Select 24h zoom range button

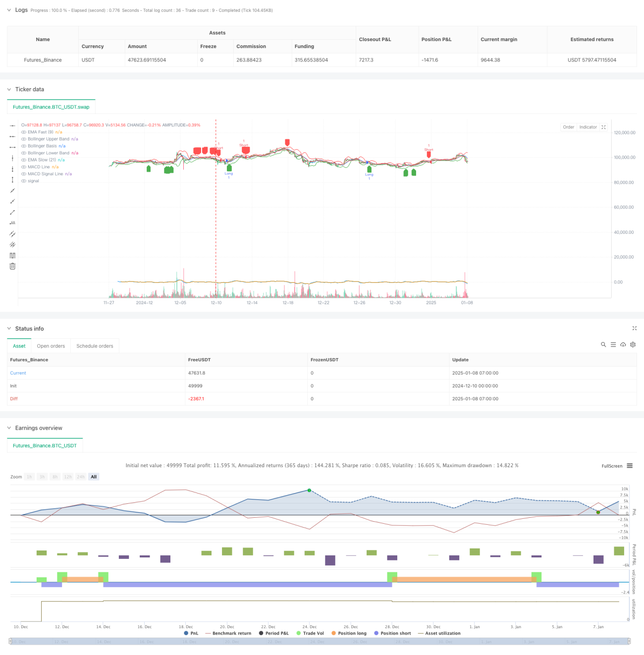(81, 477)
